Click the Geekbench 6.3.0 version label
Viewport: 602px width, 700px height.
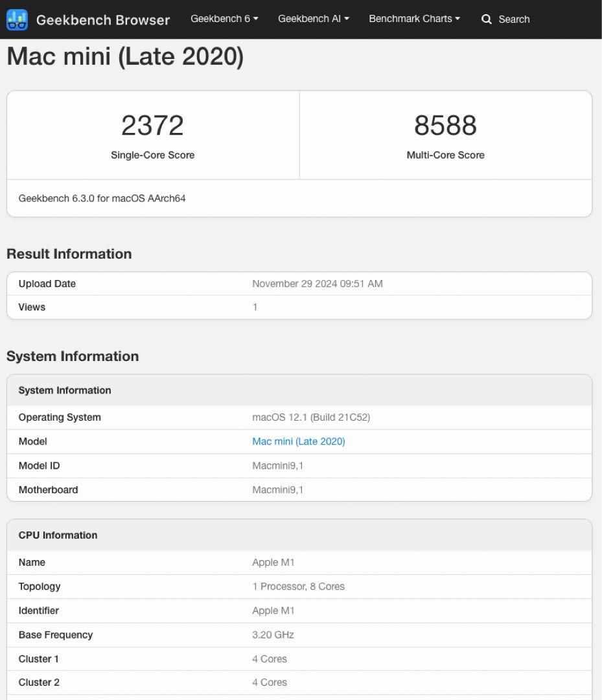pos(101,198)
